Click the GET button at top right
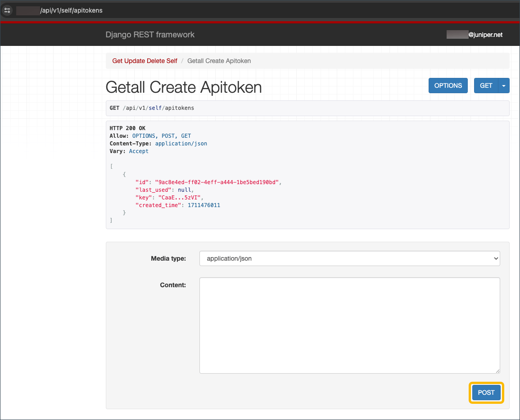Screen dimensions: 520x420 pyautogui.click(x=487, y=86)
